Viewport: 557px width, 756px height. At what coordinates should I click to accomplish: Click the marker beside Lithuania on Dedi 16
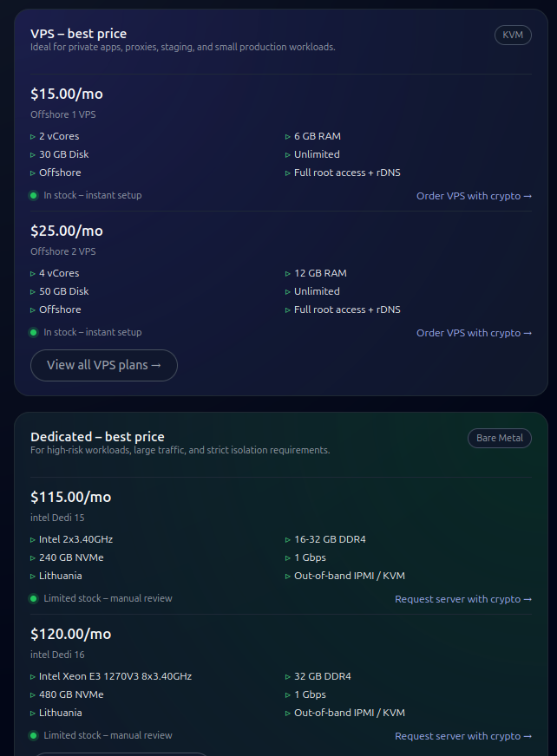31,713
